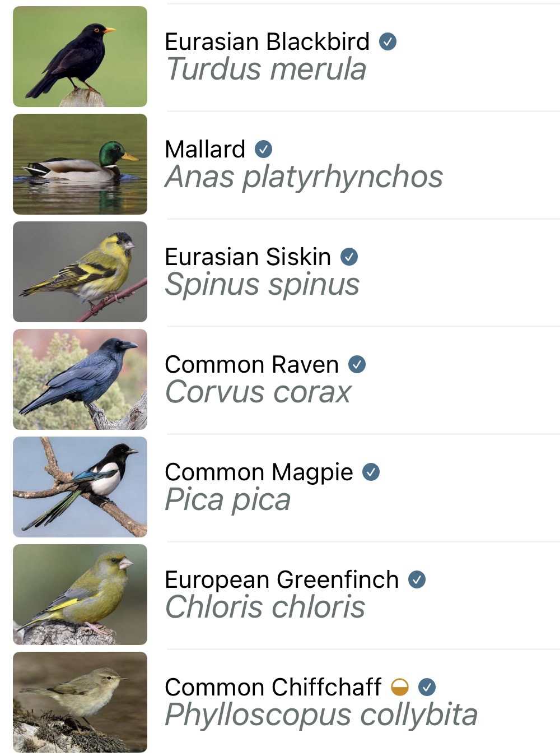
Task: Open the Anas platyrhynchos entry
Action: coord(304,177)
